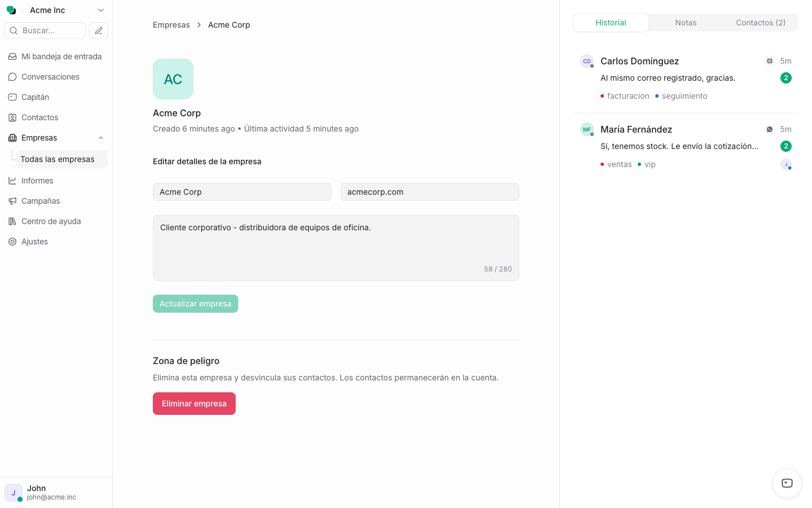Click unread badge on Carlos Domínguez conversation

[786, 78]
